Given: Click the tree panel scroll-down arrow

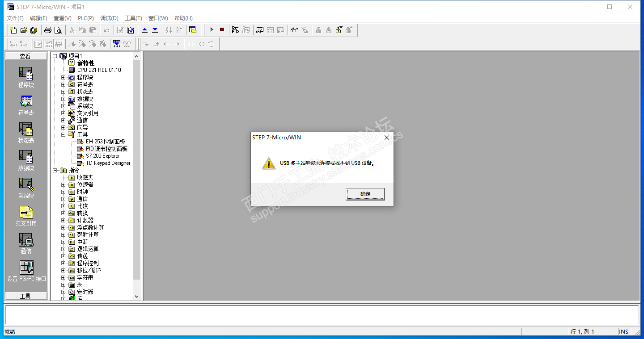Looking at the screenshot, I should [137, 296].
